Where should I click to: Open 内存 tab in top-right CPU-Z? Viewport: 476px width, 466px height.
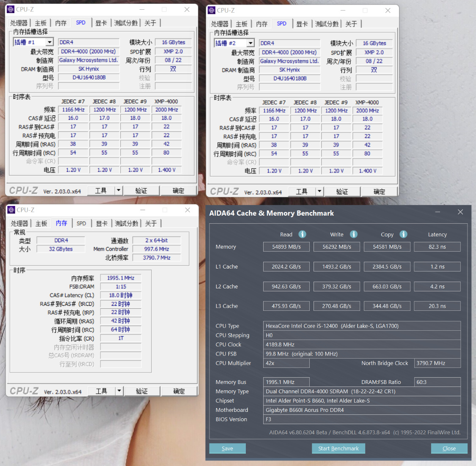(x=261, y=24)
